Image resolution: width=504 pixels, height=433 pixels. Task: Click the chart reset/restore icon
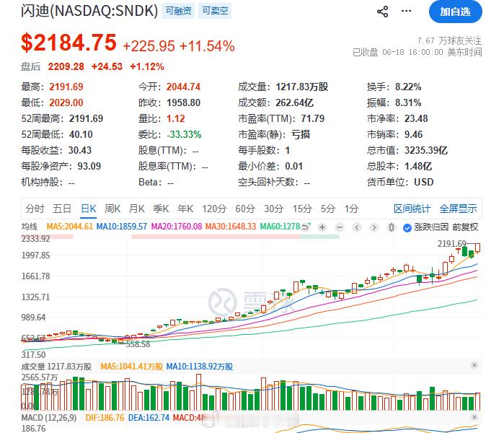306,227
